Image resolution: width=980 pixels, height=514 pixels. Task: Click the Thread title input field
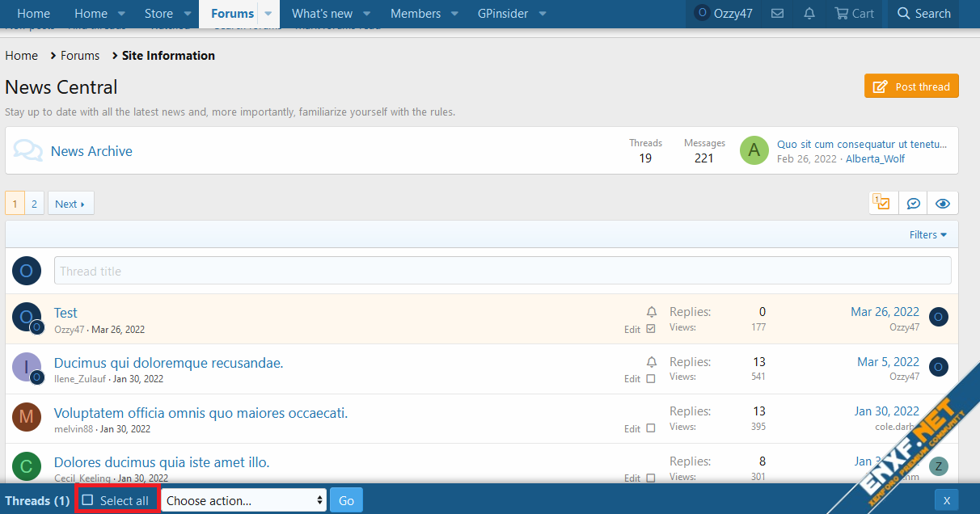[x=502, y=271]
